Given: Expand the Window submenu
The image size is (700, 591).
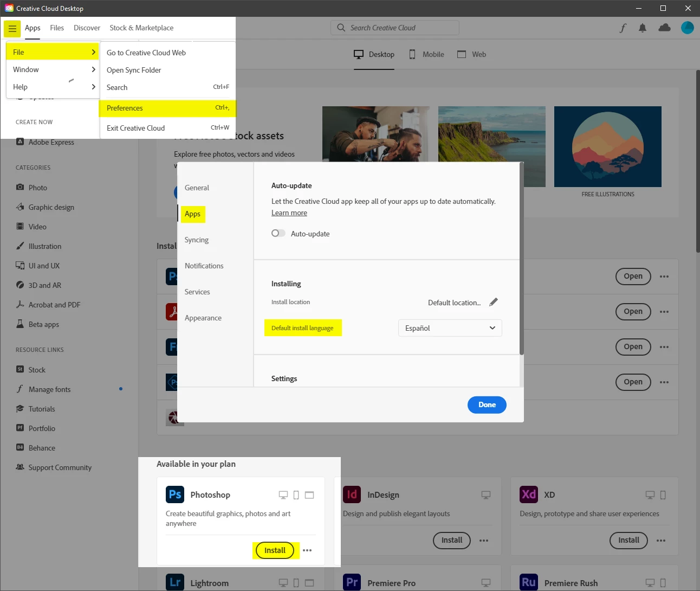Looking at the screenshot, I should (53, 69).
